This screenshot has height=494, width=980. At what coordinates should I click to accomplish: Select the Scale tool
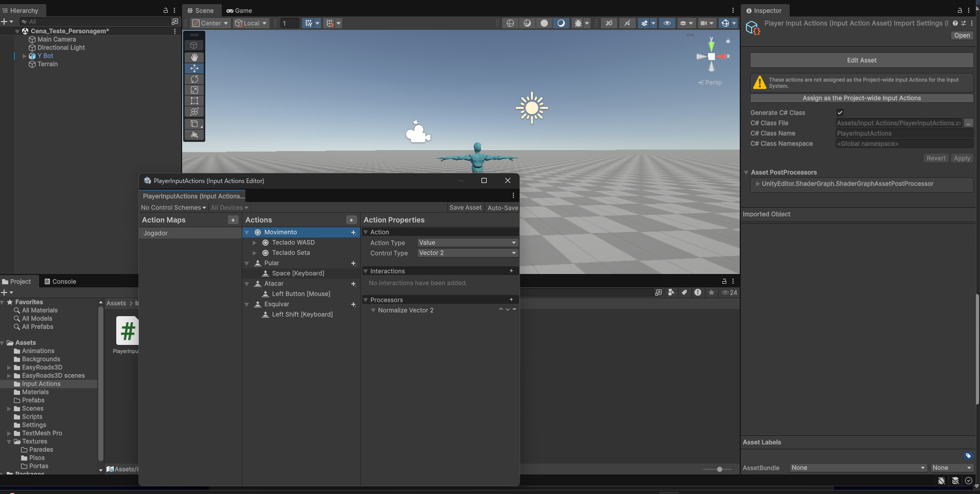click(x=194, y=90)
